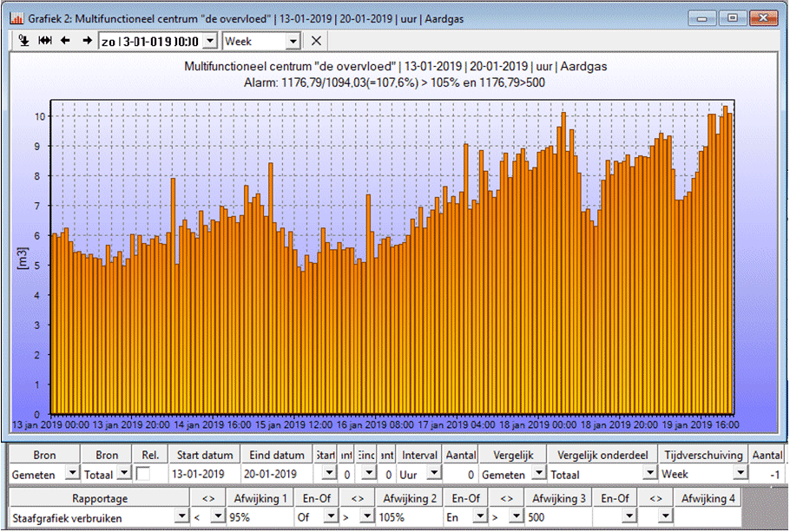
Task: Click the Afwijking 4 column header
Action: point(708,498)
